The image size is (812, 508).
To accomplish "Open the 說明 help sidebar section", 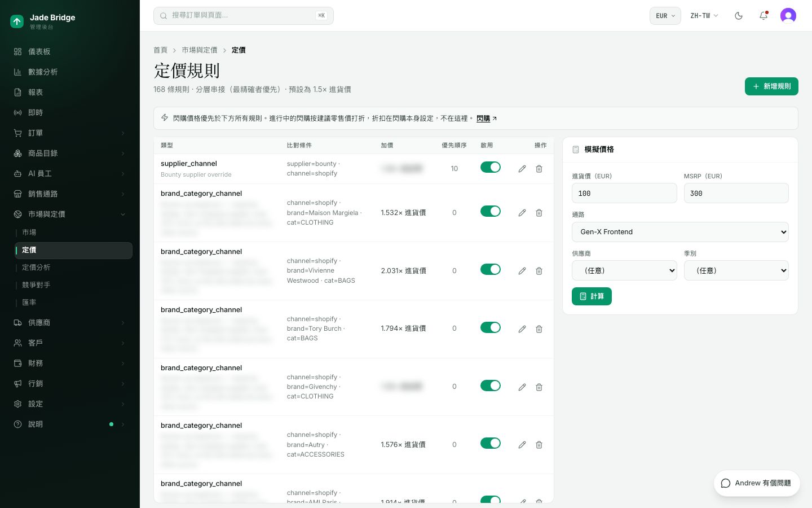I will [70, 424].
